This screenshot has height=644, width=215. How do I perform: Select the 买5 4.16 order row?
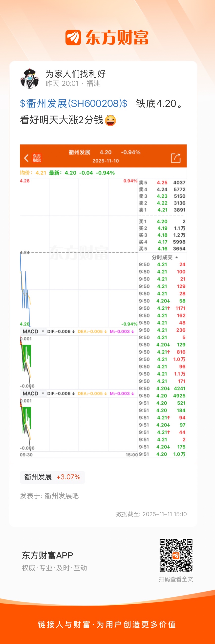pyautogui.click(x=162, y=249)
